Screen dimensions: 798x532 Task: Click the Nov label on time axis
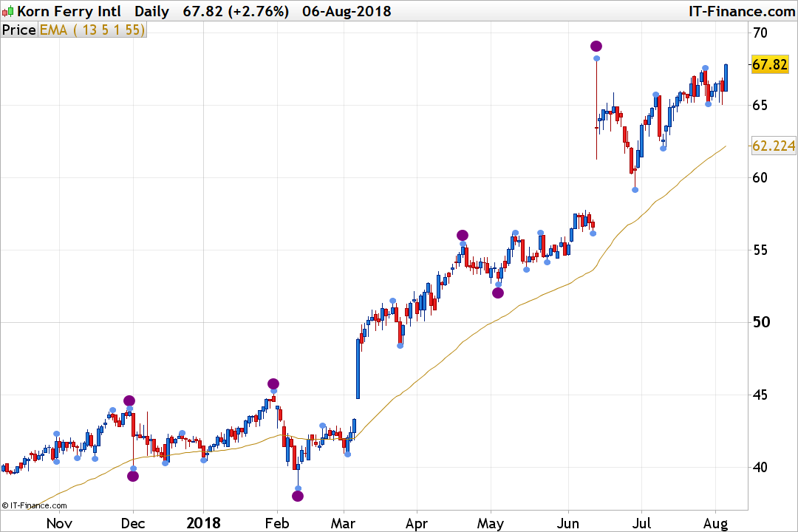click(59, 523)
